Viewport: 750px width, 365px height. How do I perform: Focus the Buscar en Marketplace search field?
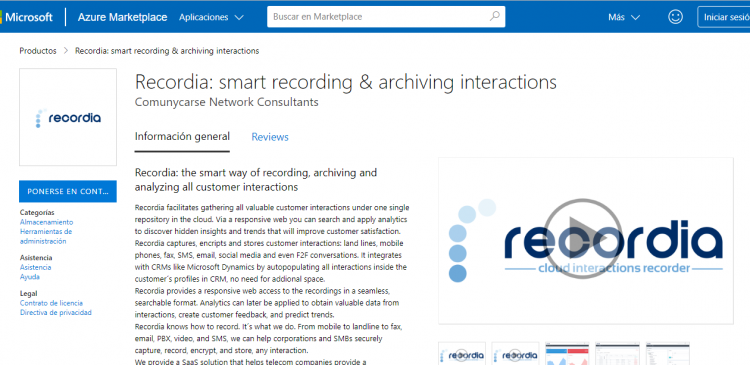[x=386, y=17]
